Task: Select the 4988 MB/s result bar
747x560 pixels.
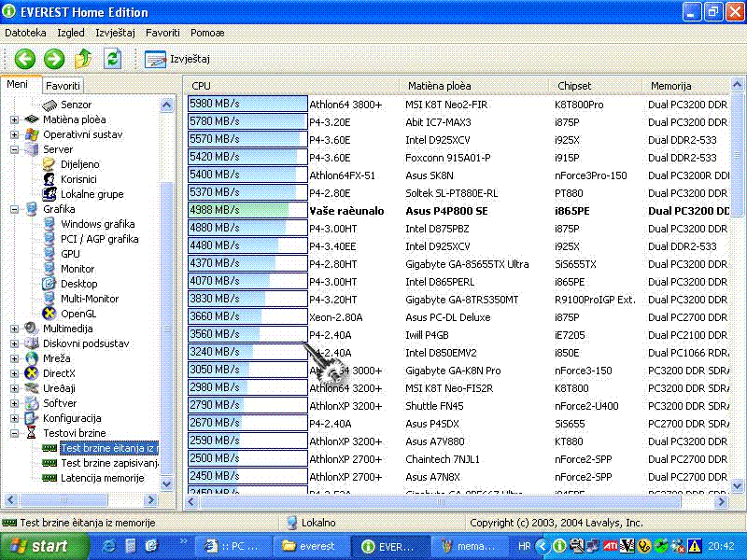Action: pyautogui.click(x=247, y=211)
